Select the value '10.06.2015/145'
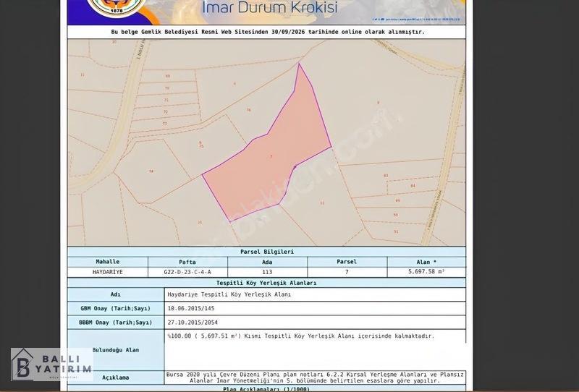This screenshot has width=579, height=392. (191, 309)
